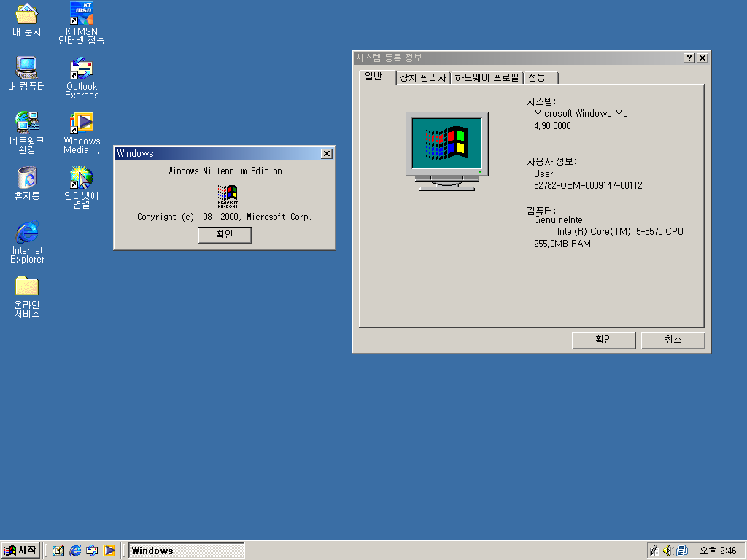Image resolution: width=747 pixels, height=560 pixels.
Task: Click the Windows logo in the Millennium Edition dialog
Action: point(228,196)
